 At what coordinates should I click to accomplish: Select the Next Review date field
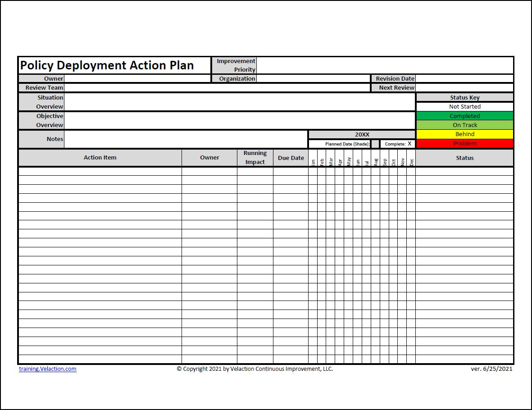(x=464, y=87)
